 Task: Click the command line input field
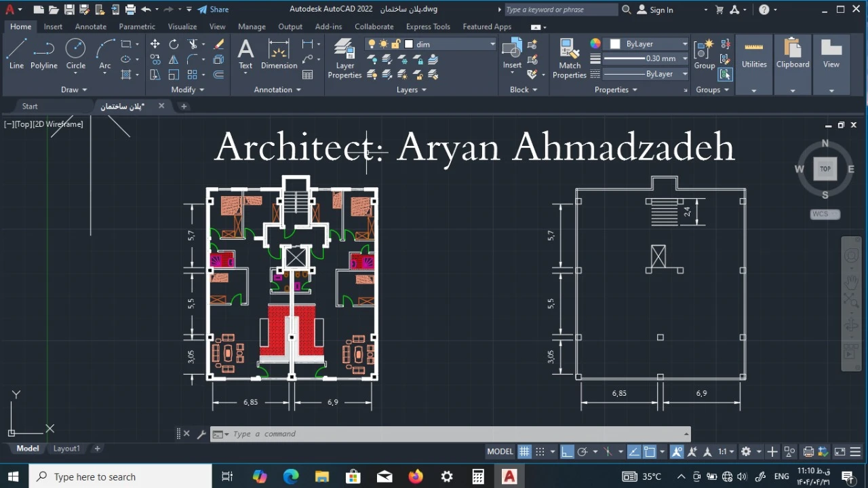point(454,434)
